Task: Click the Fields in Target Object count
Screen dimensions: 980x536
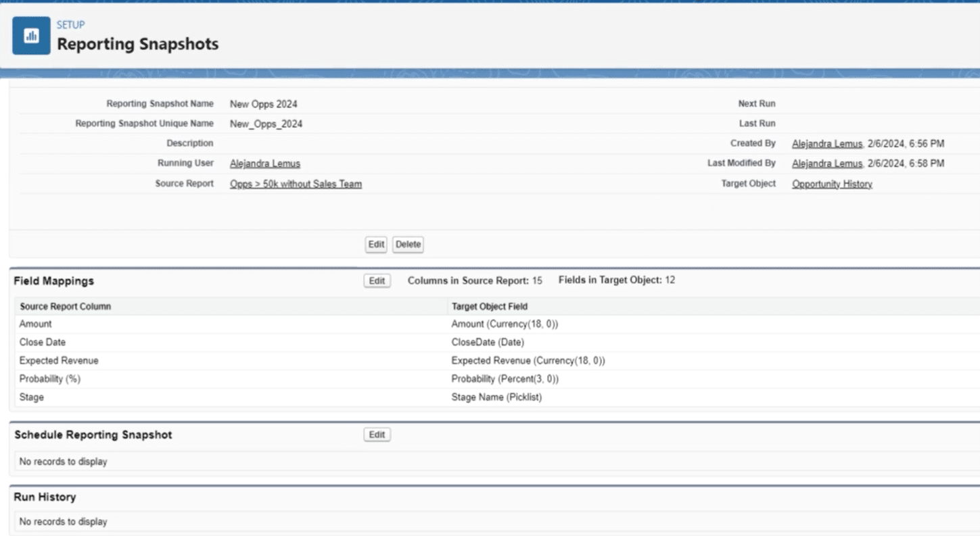Action: (x=616, y=280)
